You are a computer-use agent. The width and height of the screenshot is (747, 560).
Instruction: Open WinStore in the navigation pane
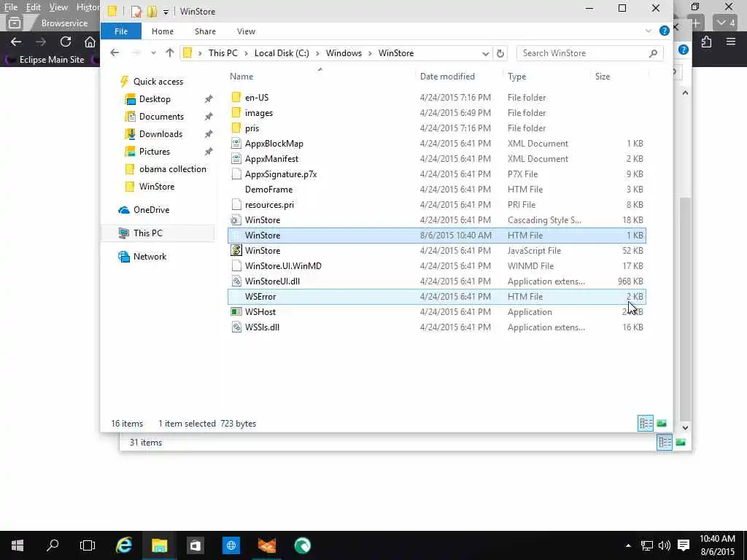click(157, 187)
